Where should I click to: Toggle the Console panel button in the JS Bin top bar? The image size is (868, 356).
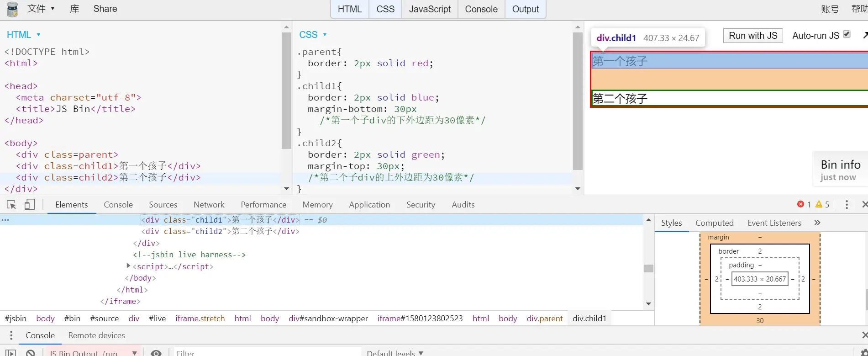(481, 9)
